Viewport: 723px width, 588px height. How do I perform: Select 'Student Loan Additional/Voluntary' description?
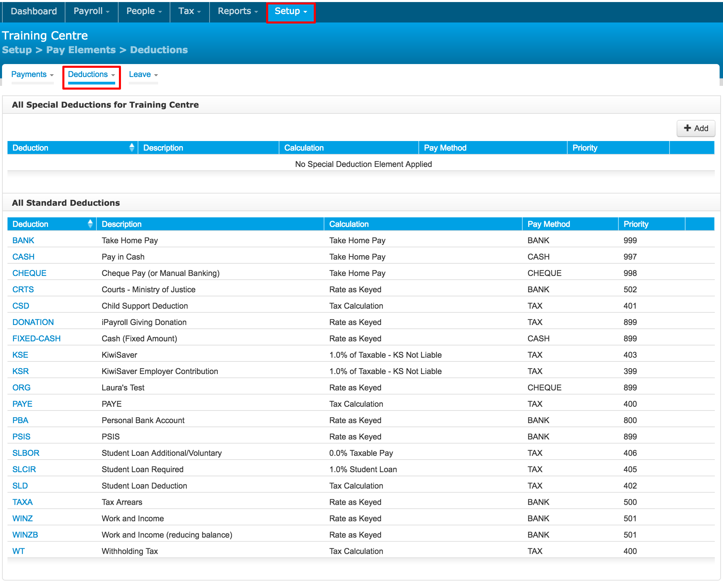pos(162,453)
